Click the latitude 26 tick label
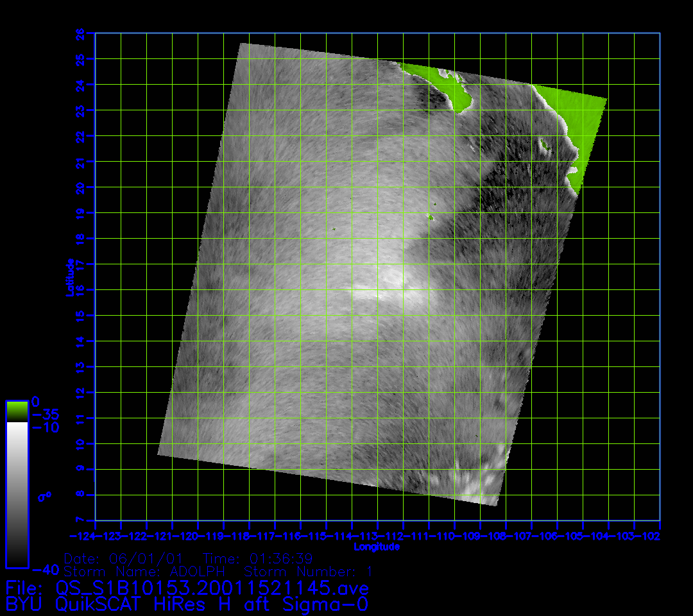 click(x=80, y=33)
